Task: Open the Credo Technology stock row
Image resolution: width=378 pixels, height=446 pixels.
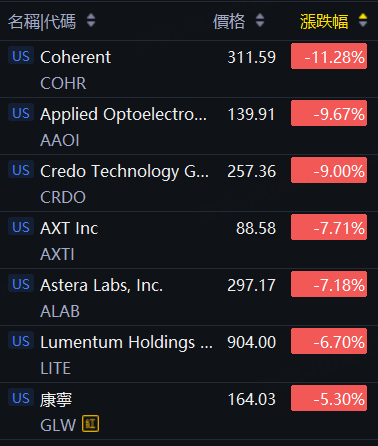Action: [x=189, y=183]
